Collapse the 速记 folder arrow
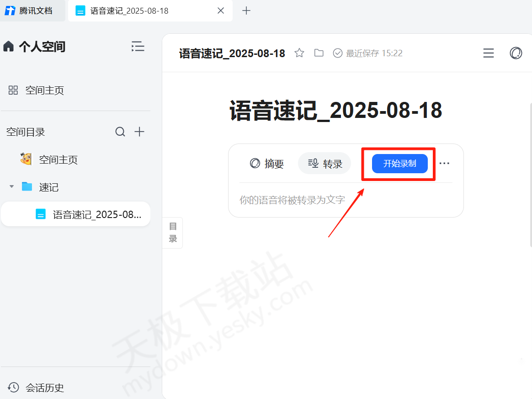This screenshot has width=532, height=399. pyautogui.click(x=12, y=187)
